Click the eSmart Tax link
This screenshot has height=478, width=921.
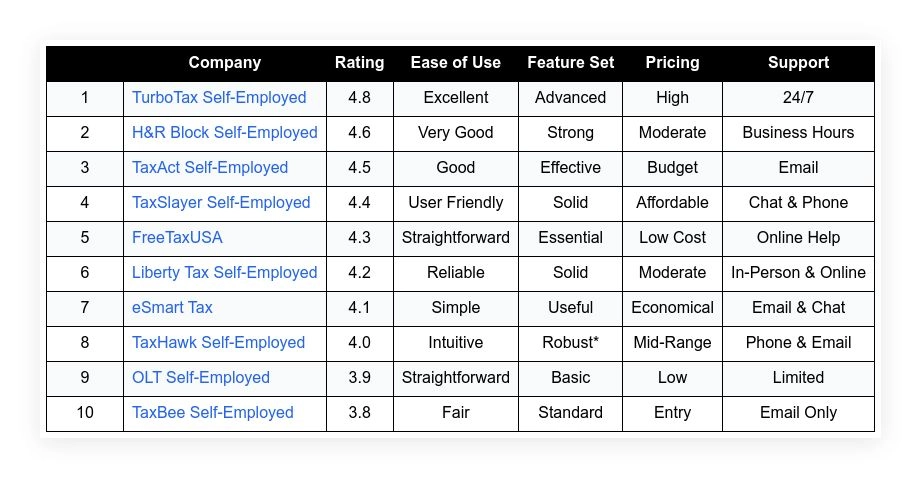click(x=172, y=308)
